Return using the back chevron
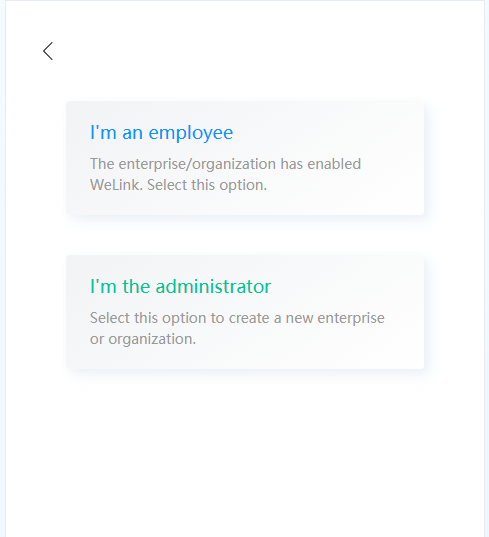The height and width of the screenshot is (537, 489). click(48, 51)
